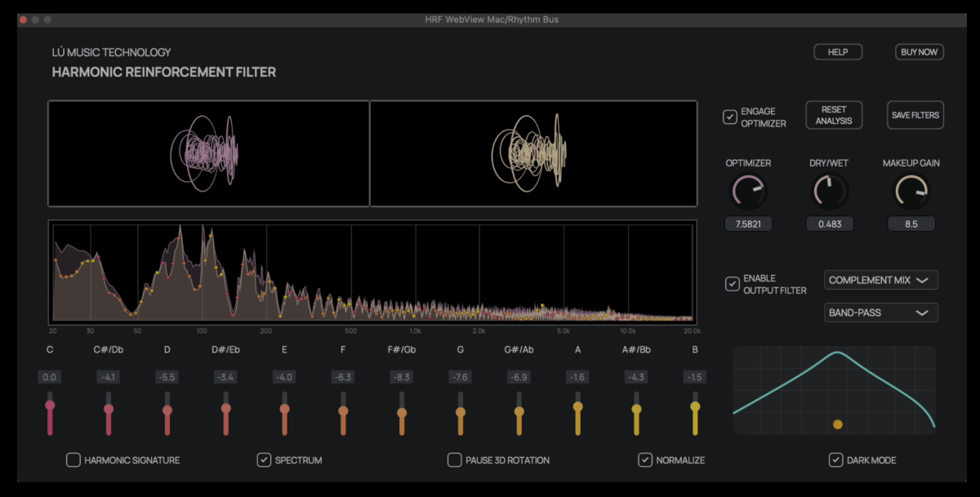The image size is (980, 497).
Task: Click the OPTIMIZER knob
Action: point(748,193)
